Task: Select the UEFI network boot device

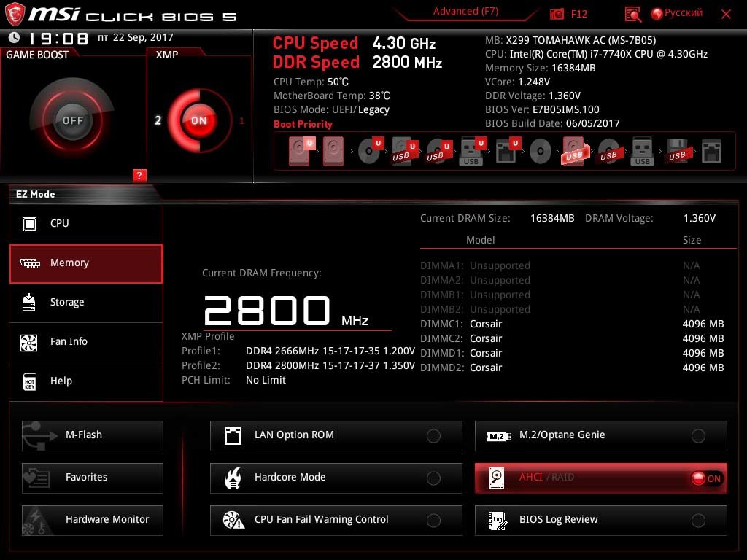Action: 507,151
